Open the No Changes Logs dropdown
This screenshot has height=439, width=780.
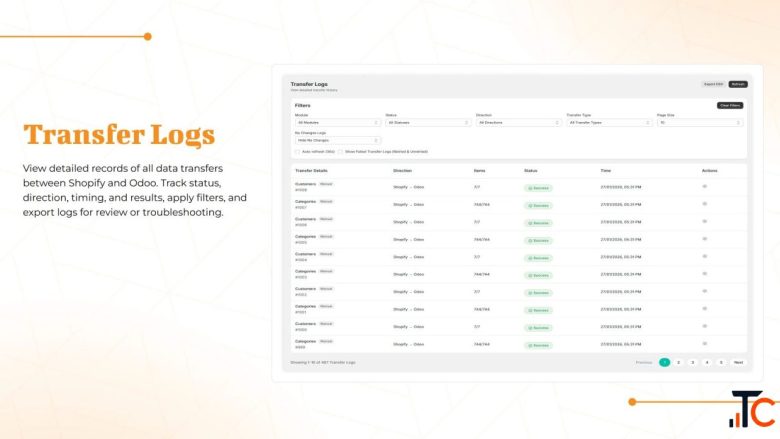[338, 140]
